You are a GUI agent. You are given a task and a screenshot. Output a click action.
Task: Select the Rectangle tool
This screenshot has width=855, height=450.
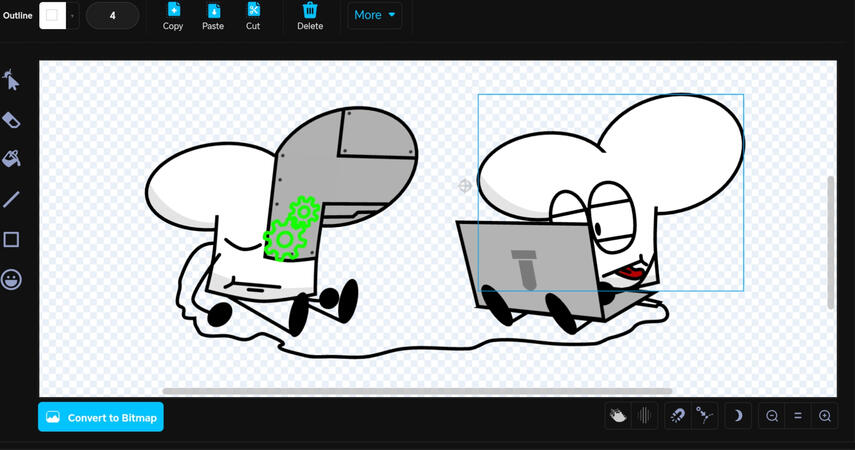pos(12,239)
